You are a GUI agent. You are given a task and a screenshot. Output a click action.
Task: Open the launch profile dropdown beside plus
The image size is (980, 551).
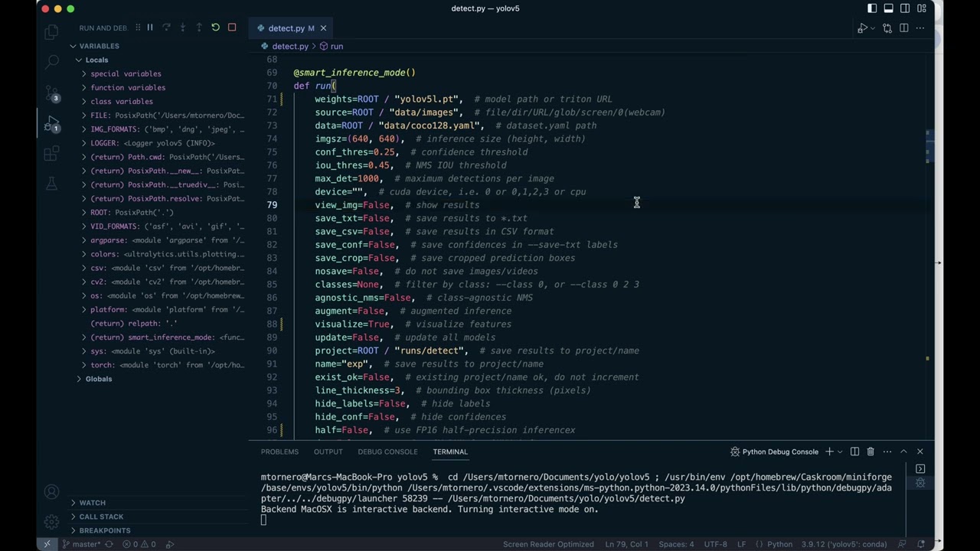coord(840,452)
